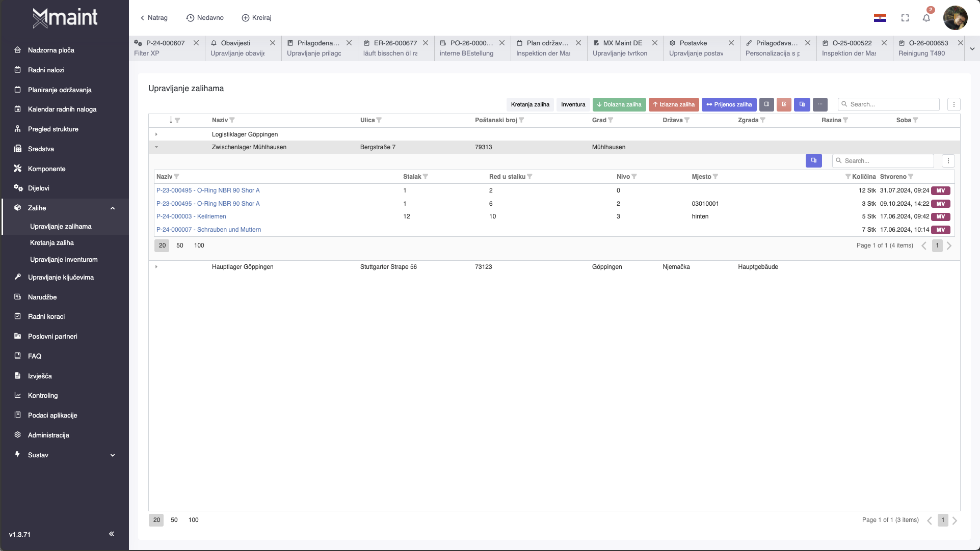Switch to the P-24-000607 tab
This screenshot has width=980, height=551.
166,48
